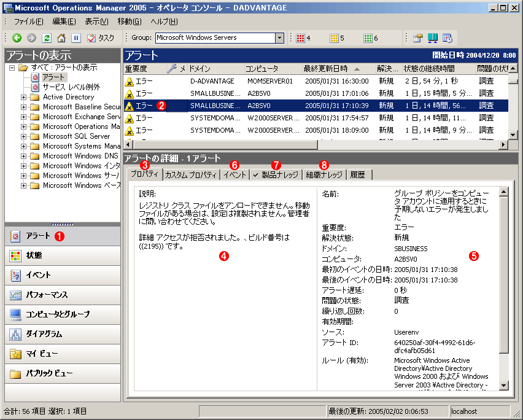
Task: Click the calendar clock icon in the toolbar
Action: point(447,38)
